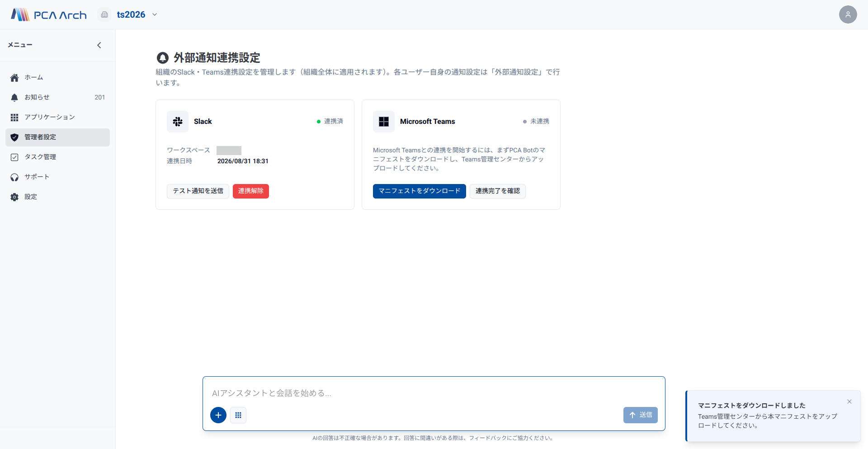The width and height of the screenshot is (868, 449).
Task: Click テスト通知を送信 button
Action: point(198,191)
